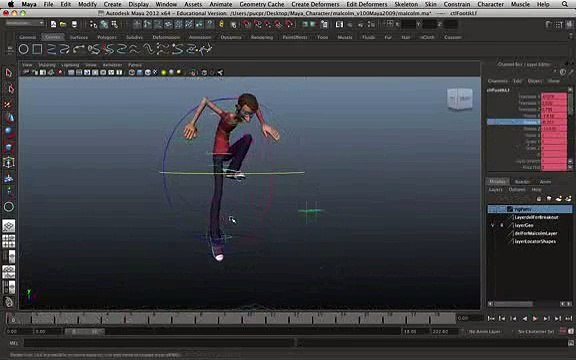
Task: Open the File menu
Action: pyautogui.click(x=48, y=4)
